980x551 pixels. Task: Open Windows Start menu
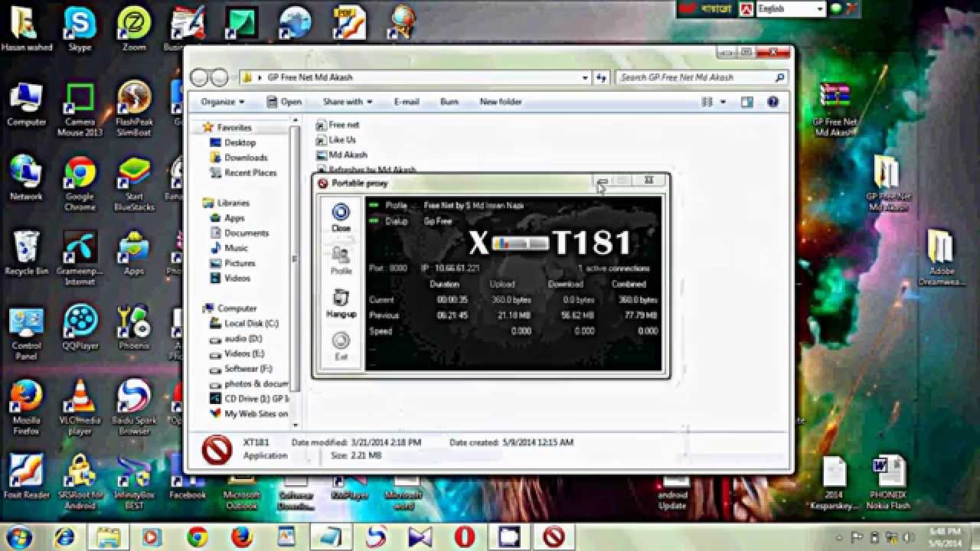pyautogui.click(x=18, y=536)
